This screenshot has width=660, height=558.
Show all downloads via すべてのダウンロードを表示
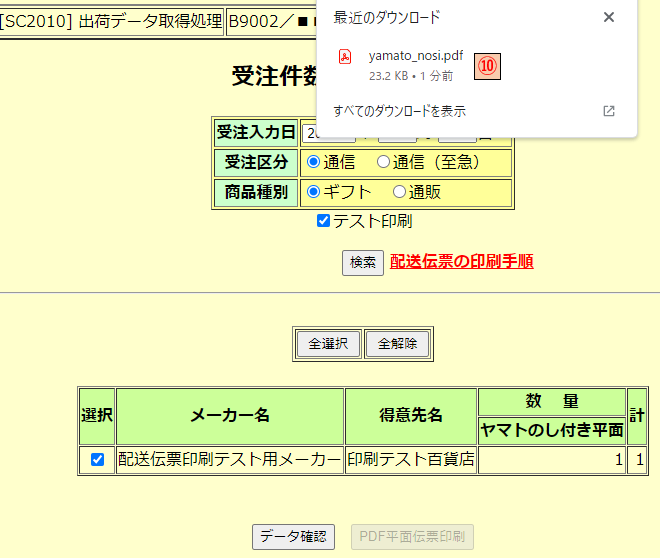[x=399, y=111]
